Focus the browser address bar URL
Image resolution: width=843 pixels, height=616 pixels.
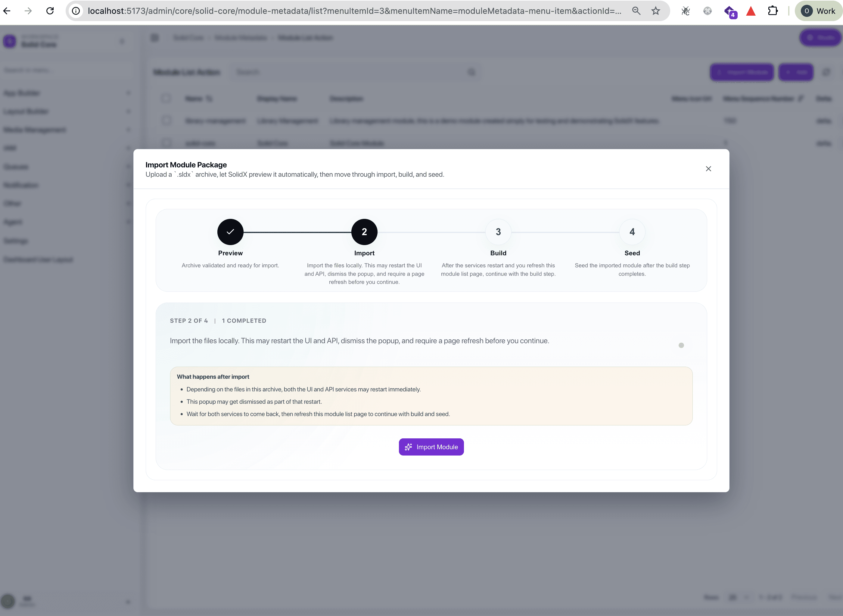click(x=354, y=11)
